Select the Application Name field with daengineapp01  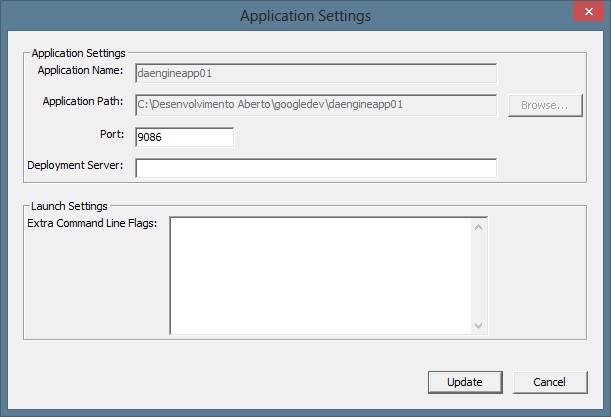316,73
